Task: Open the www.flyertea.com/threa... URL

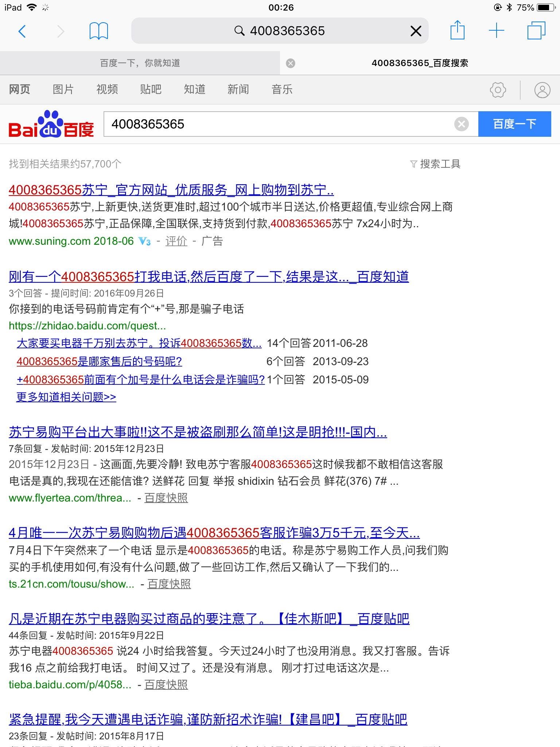Action: pos(70,498)
